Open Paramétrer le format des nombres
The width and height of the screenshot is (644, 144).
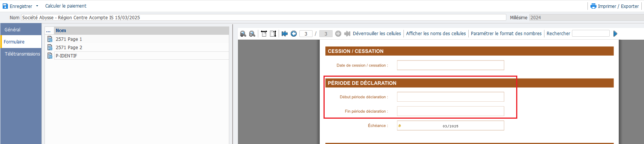click(x=506, y=34)
